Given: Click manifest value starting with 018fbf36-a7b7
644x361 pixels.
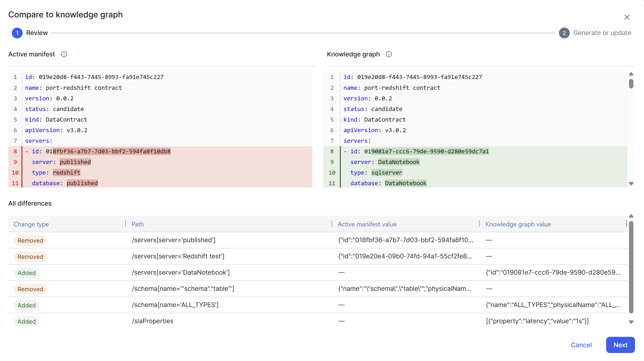Looking at the screenshot, I should point(405,240).
